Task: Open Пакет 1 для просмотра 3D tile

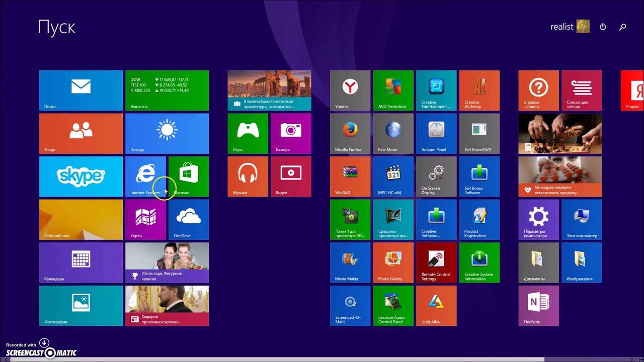Action: pyautogui.click(x=350, y=220)
